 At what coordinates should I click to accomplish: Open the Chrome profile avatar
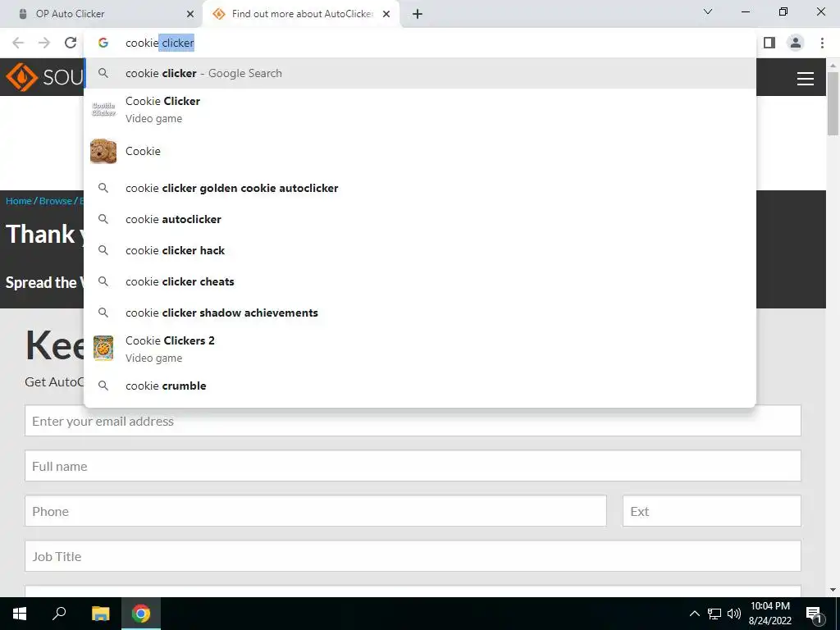796,43
